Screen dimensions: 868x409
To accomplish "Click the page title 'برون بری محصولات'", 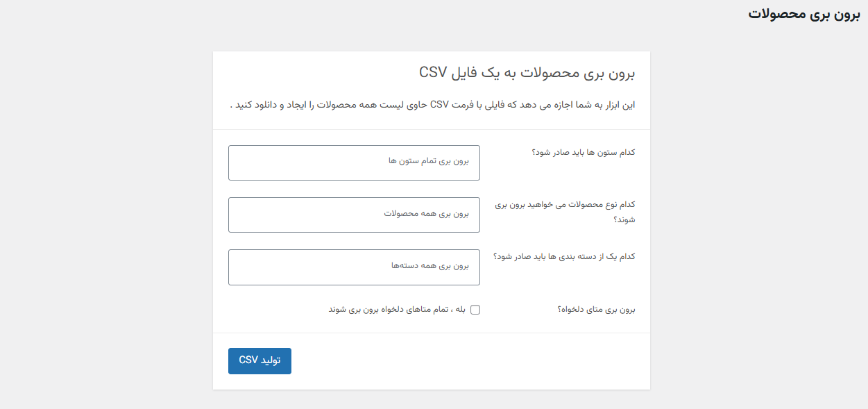I will tap(803, 14).
